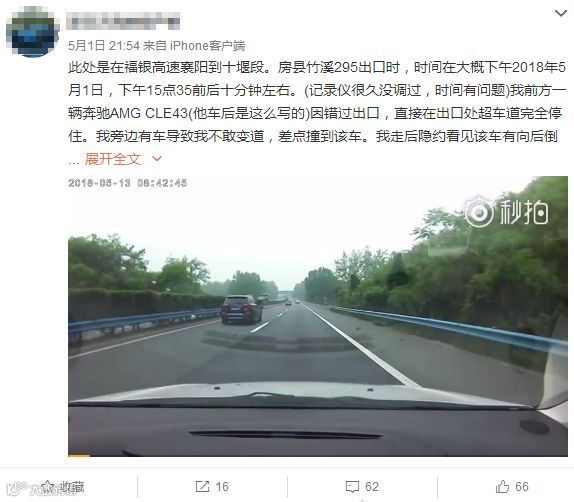Screen dimensions: 574x502
Task: Open the blurred username profile link
Action: click(123, 21)
